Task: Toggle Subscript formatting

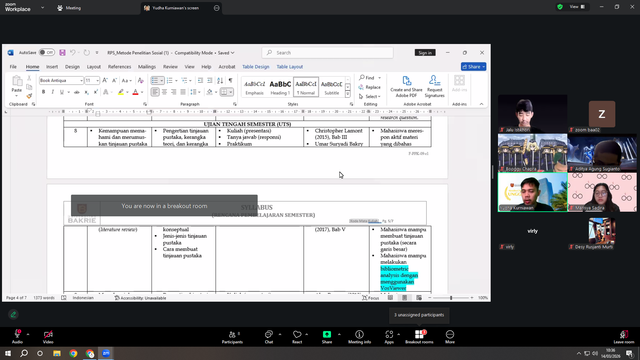Action: [87, 92]
